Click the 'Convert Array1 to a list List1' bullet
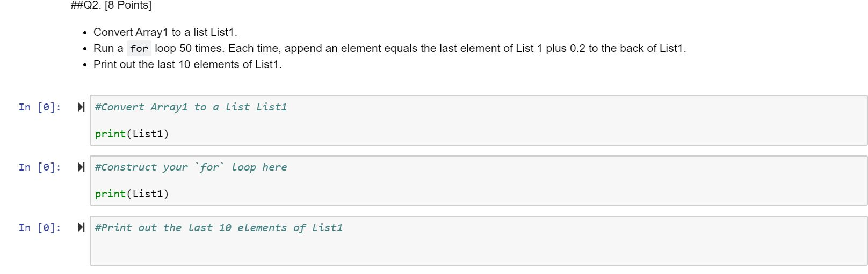Image resolution: width=868 pixels, height=274 pixels. click(165, 32)
